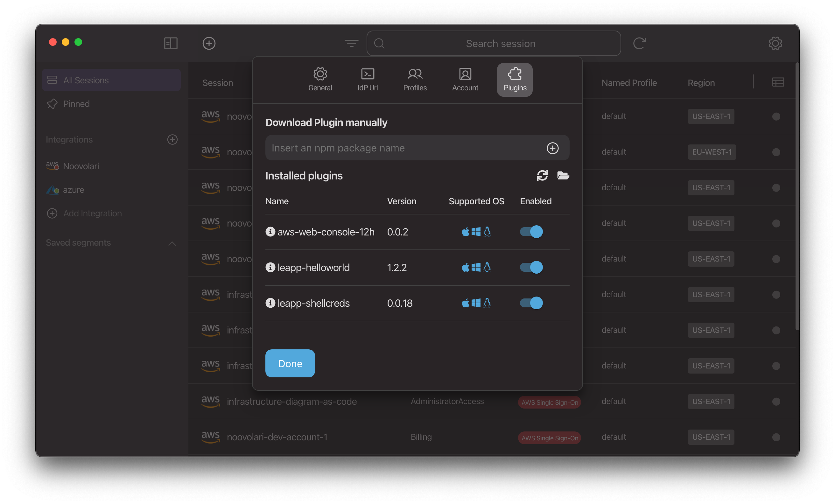Click the refresh installed plugins icon
Viewport: 835px width, 504px height.
point(542,175)
